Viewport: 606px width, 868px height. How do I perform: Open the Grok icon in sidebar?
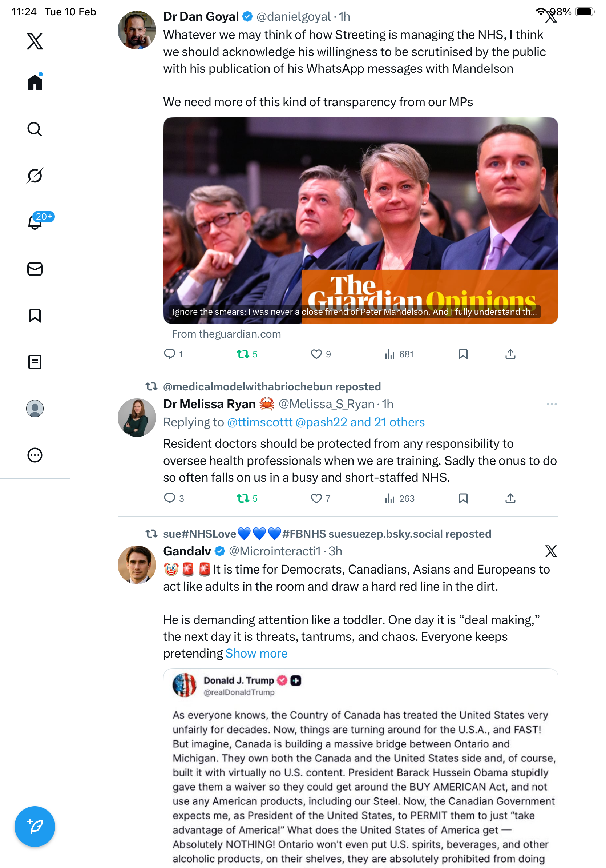tap(35, 176)
